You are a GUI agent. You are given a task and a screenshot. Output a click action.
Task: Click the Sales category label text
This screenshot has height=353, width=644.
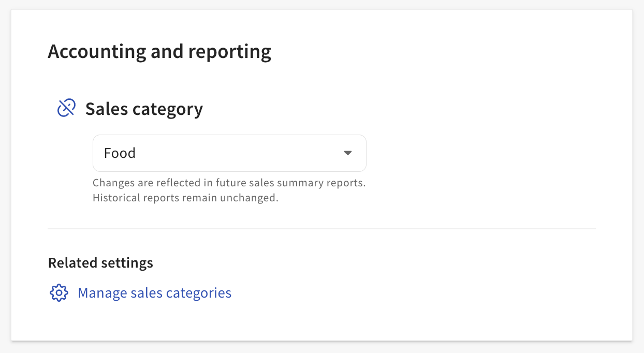pos(144,109)
